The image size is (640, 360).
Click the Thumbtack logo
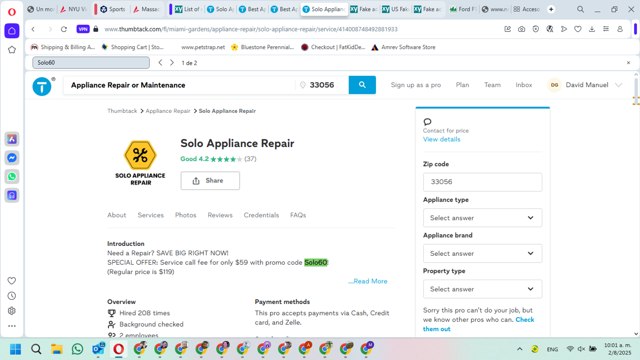click(x=42, y=86)
